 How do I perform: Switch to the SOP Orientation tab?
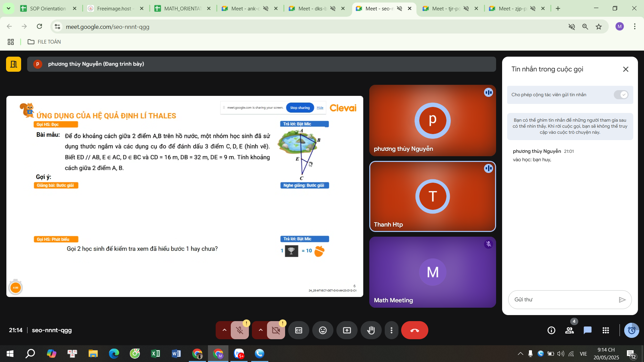click(x=48, y=8)
